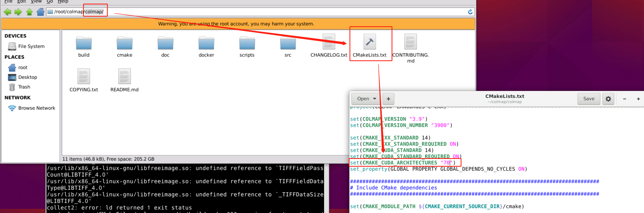Open Trash in the sidebar

[x=19, y=87]
